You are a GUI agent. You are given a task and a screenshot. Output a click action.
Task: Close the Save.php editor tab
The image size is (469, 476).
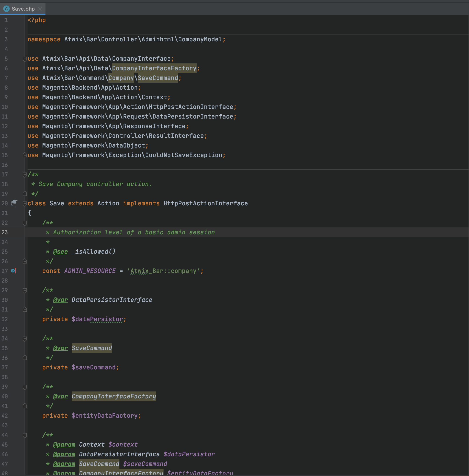tap(40, 9)
